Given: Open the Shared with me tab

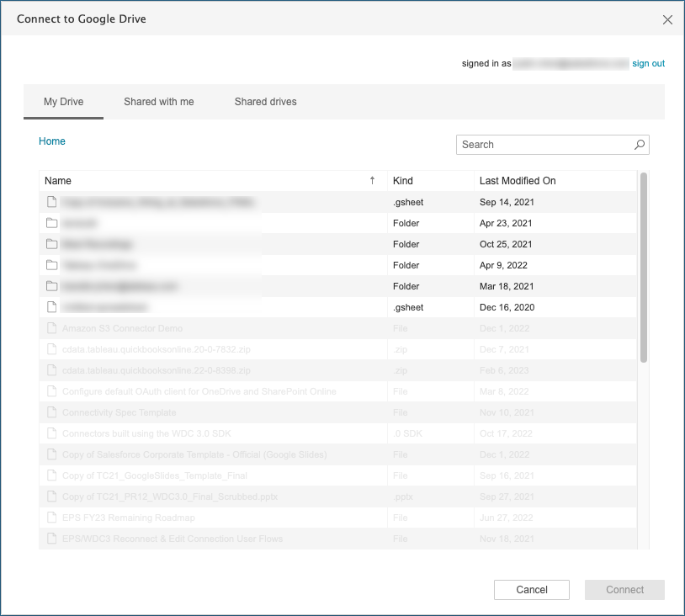Looking at the screenshot, I should [x=158, y=101].
